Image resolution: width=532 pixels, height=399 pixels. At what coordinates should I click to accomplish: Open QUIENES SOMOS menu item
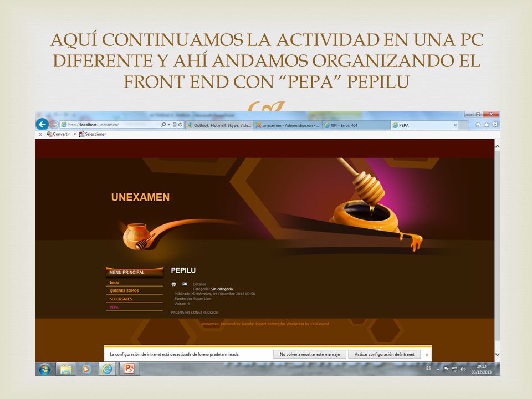point(124,291)
